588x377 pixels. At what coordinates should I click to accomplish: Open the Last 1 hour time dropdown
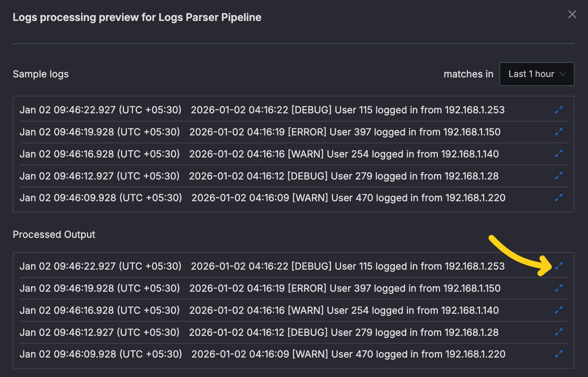[x=536, y=74]
